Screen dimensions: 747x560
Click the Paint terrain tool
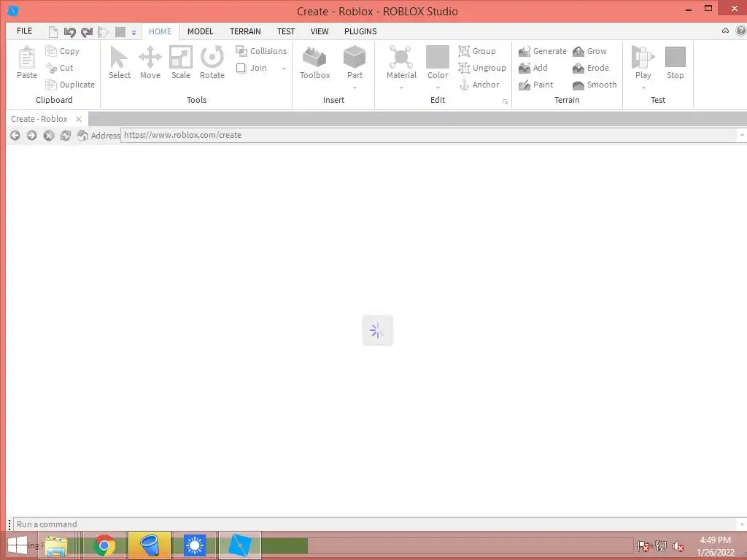536,85
